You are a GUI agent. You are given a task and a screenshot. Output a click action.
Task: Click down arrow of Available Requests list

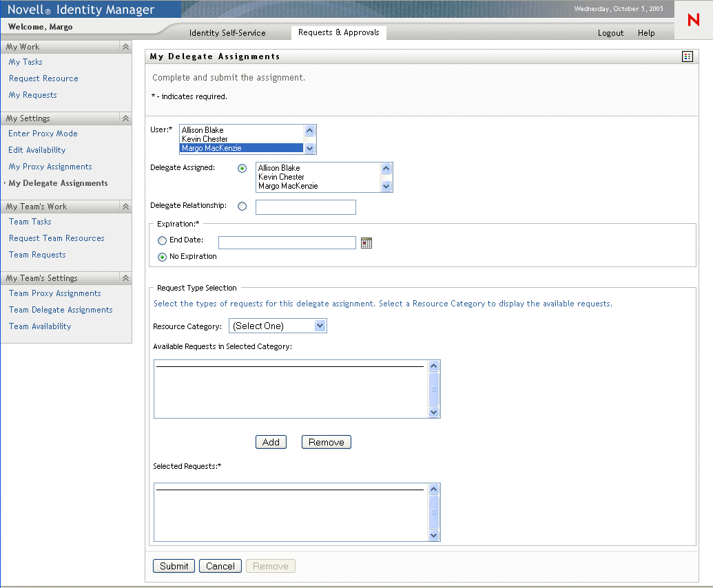tap(434, 412)
